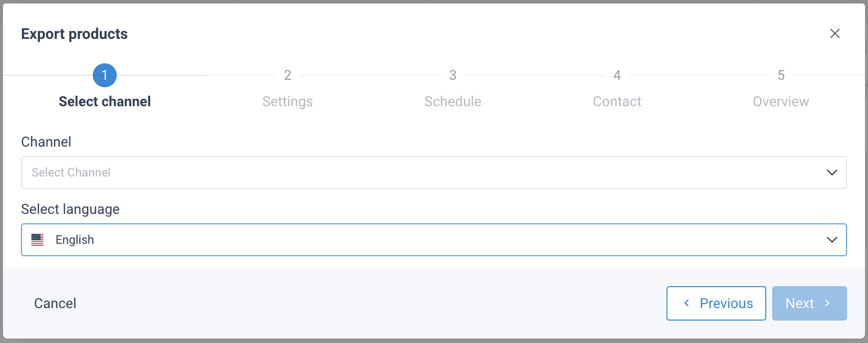
Task: Select step 5 number
Action: pos(781,75)
